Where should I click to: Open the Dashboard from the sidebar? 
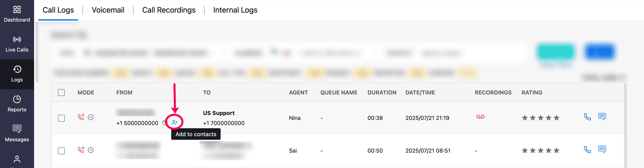(17, 14)
